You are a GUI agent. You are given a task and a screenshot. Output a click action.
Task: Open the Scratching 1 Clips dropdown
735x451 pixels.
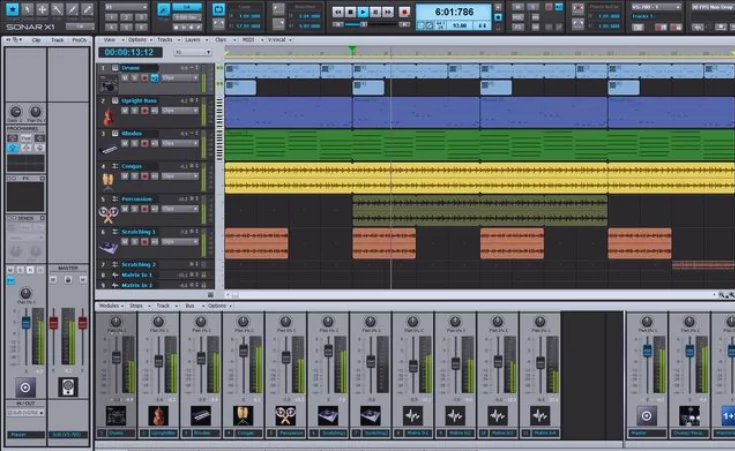[x=180, y=242]
